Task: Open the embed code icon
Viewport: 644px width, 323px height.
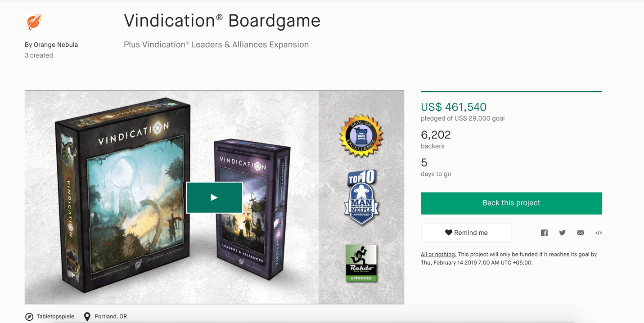Action: [x=599, y=233]
